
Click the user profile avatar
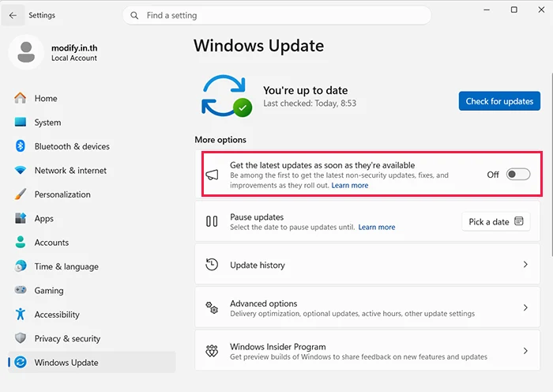26,52
